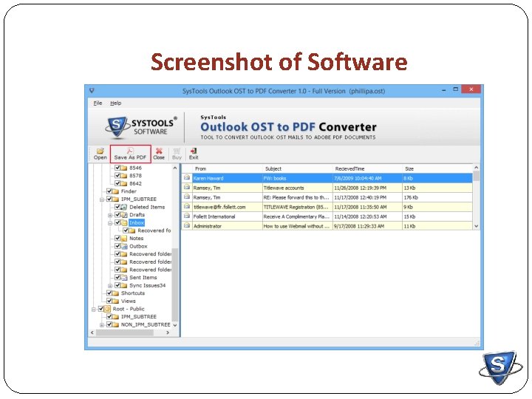Image resolution: width=532 pixels, height=399 pixels.
Task: Select 'RE: Please forward this to th...' email
Action: point(296,197)
